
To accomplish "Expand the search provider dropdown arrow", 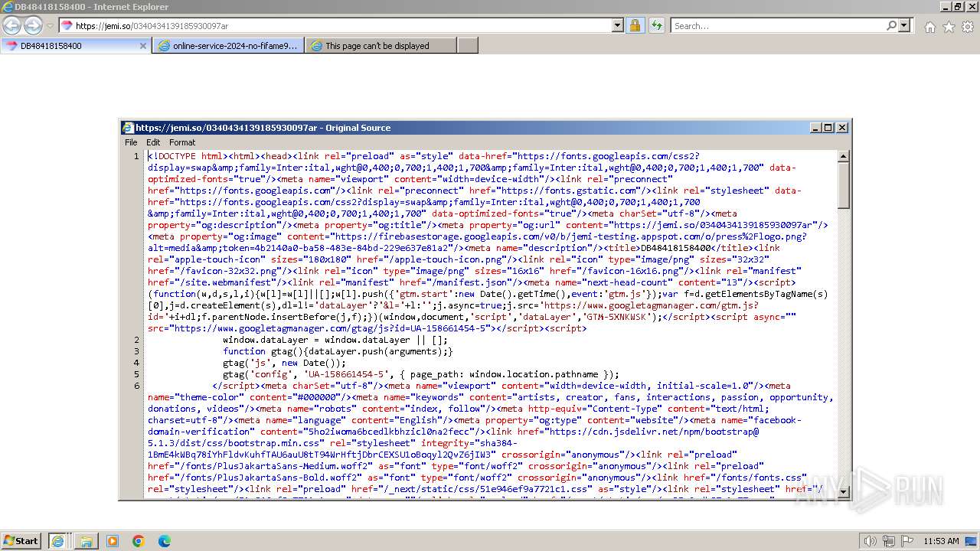I will pos(905,25).
